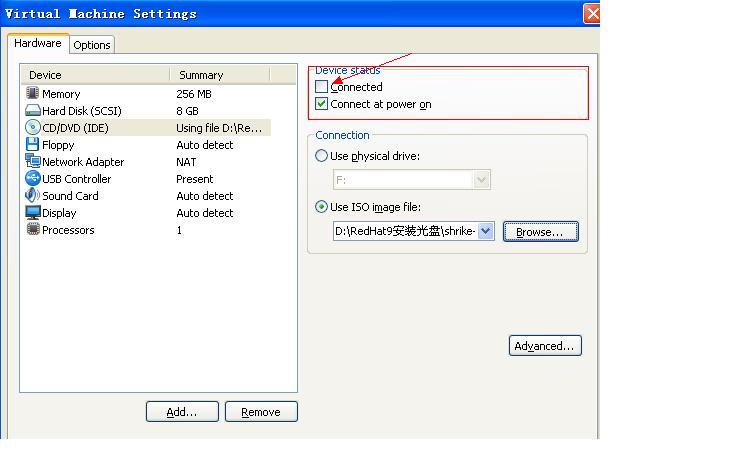Switch to the Options tab
729x473 pixels.
pos(92,45)
